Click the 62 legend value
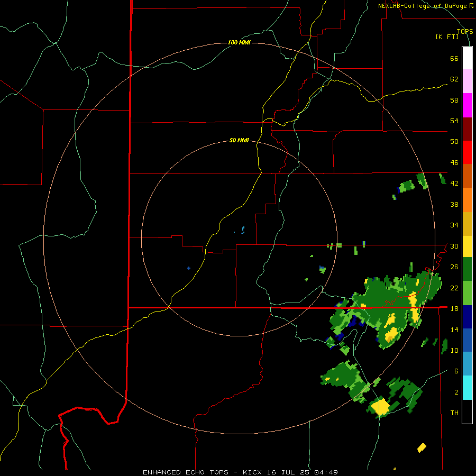Viewport: 476px width, 476px height. click(454, 79)
